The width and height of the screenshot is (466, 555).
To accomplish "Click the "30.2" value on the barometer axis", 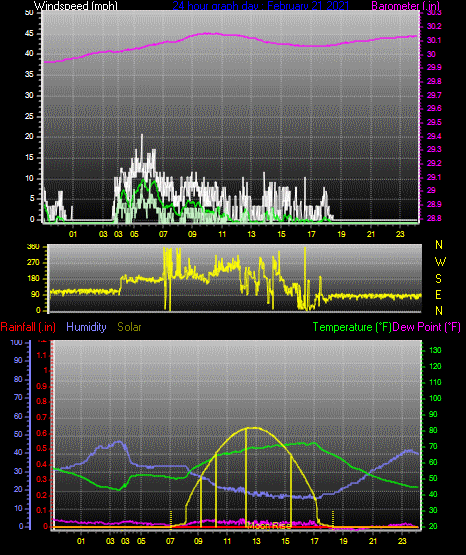I will (x=434, y=27).
